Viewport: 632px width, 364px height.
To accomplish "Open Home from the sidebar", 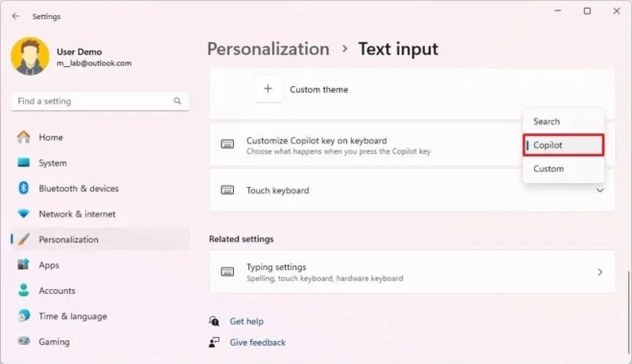I will coord(101,137).
